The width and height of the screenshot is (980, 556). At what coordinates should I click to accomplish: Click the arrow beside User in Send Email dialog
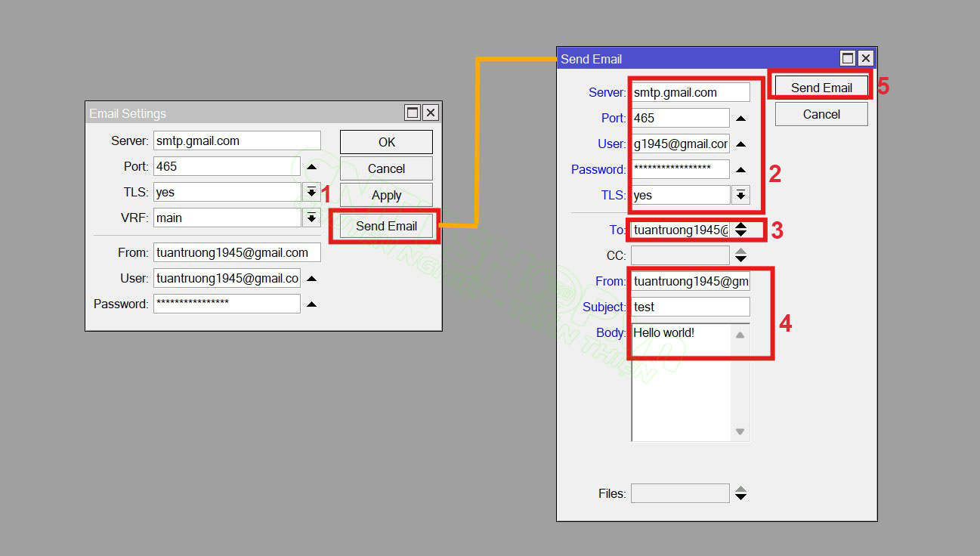coord(740,144)
